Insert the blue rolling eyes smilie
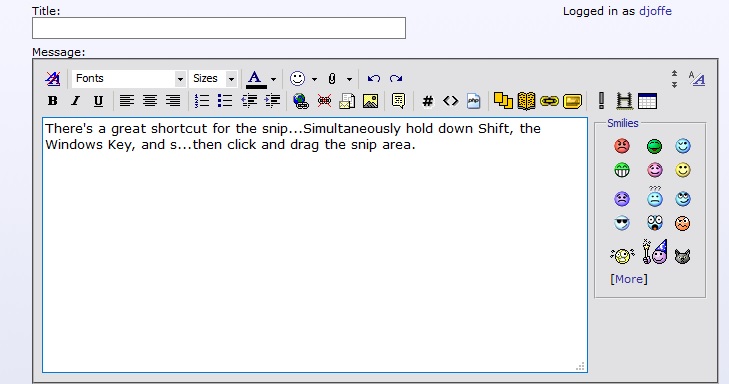The width and height of the screenshot is (729, 384). 683,199
